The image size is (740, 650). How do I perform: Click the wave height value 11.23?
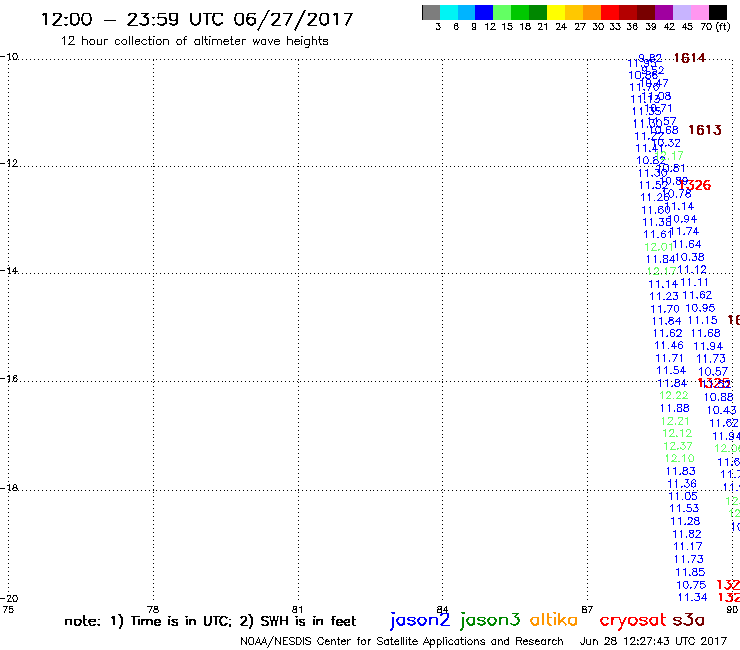(664, 296)
